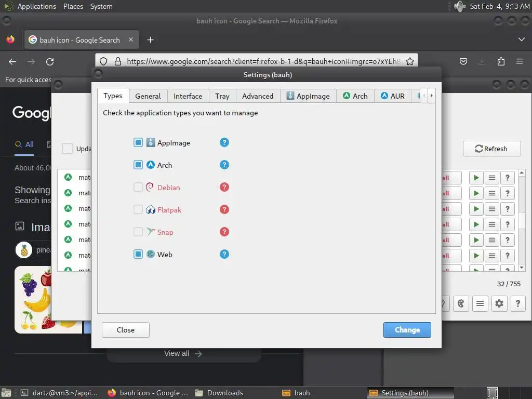Open the System menu
The image size is (532, 399).
(101, 6)
